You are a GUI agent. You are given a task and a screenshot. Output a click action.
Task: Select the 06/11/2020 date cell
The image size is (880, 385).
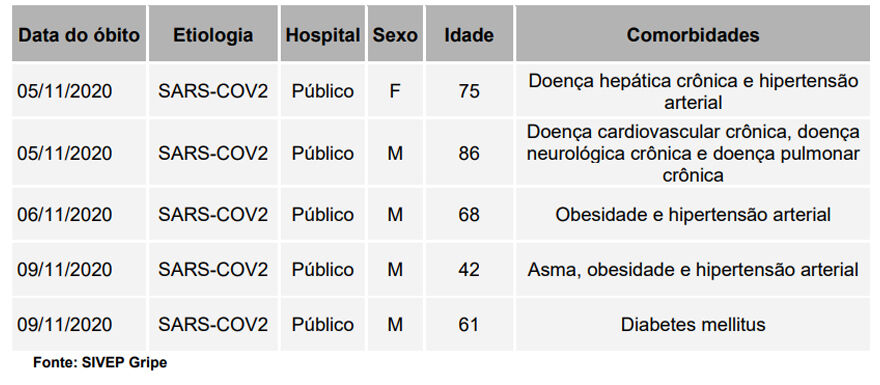[x=79, y=214]
